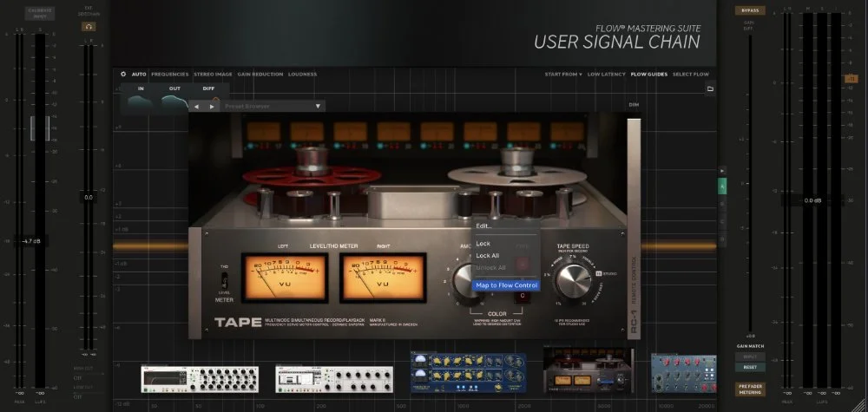Switch to the Stereo Image tab
The height and width of the screenshot is (412, 868).
click(214, 74)
